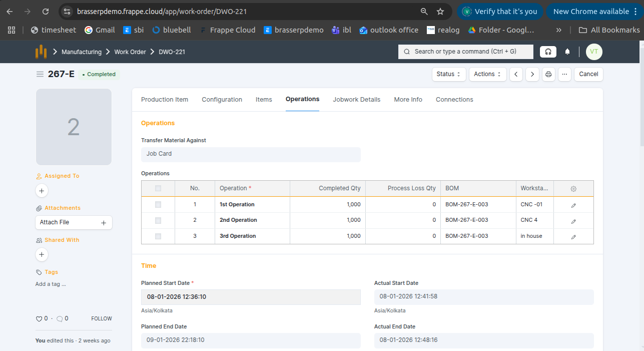644x351 pixels.
Task: Open the notifications bell icon
Action: [567, 52]
